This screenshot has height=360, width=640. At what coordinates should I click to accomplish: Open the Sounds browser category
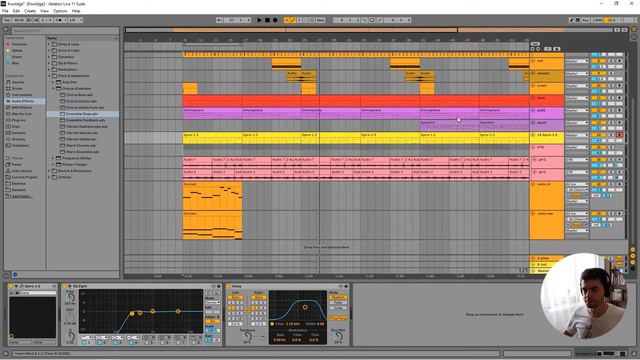[x=18, y=82]
